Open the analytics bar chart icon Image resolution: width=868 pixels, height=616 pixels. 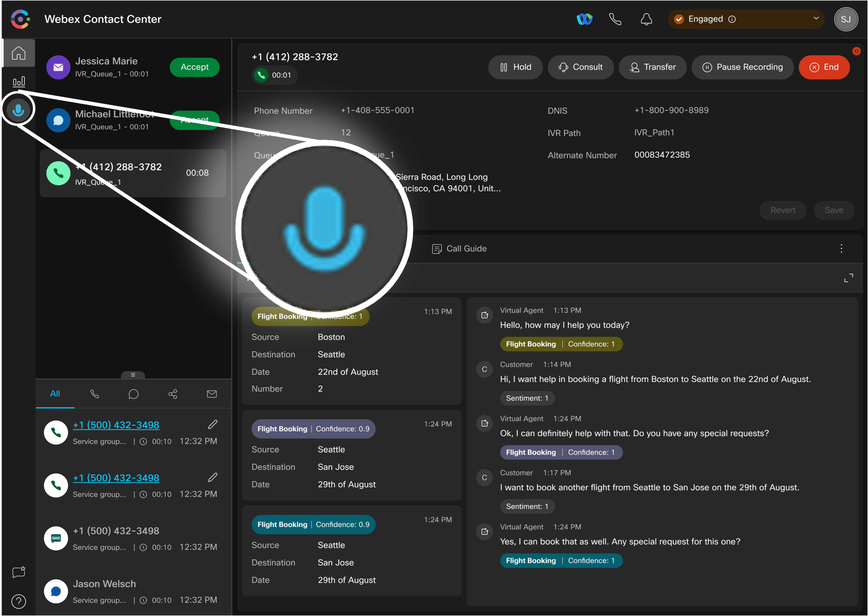click(18, 81)
